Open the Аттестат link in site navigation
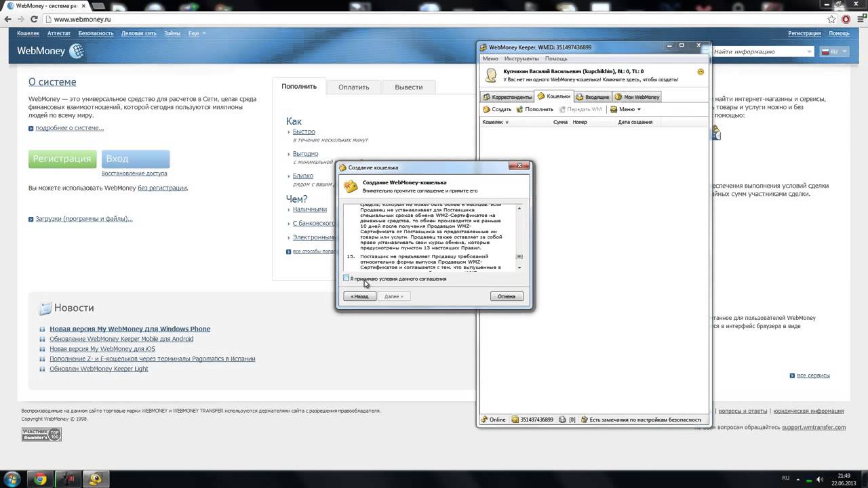This screenshot has height=488, width=868. (59, 33)
